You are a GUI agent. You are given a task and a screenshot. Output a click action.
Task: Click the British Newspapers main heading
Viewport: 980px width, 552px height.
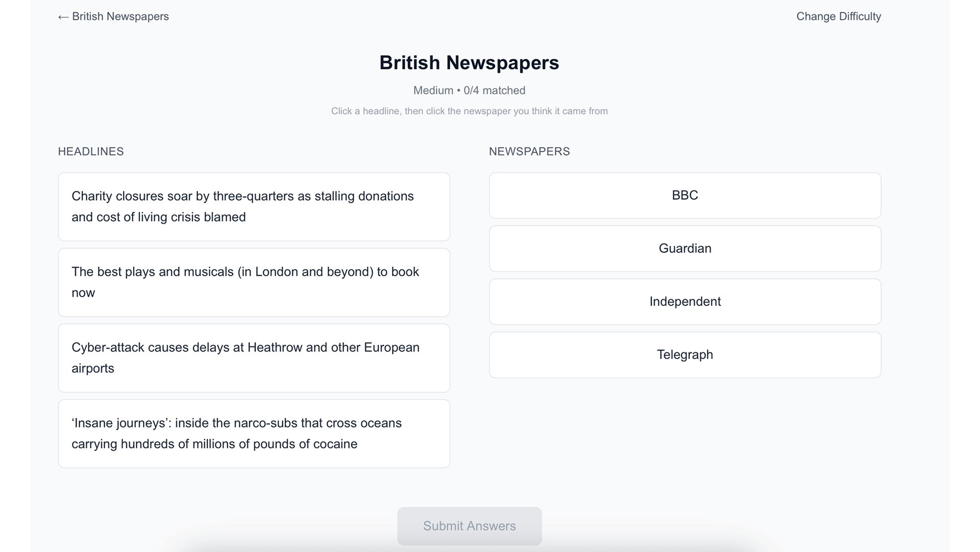(469, 62)
